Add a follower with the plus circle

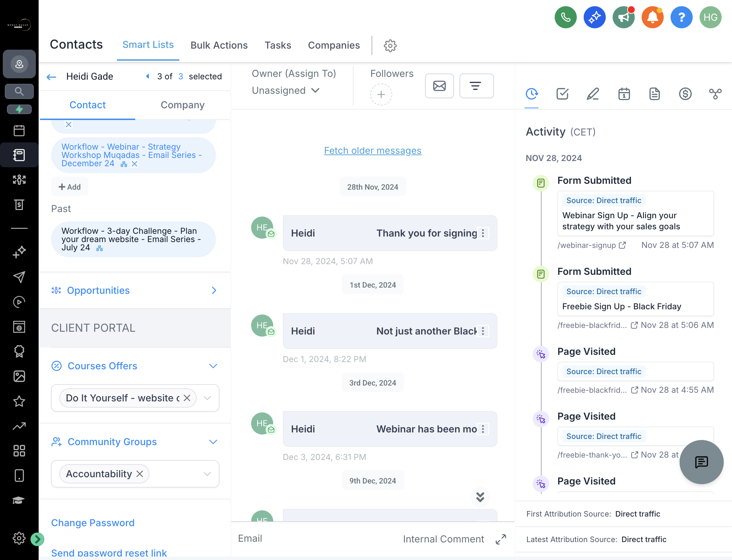381,94
